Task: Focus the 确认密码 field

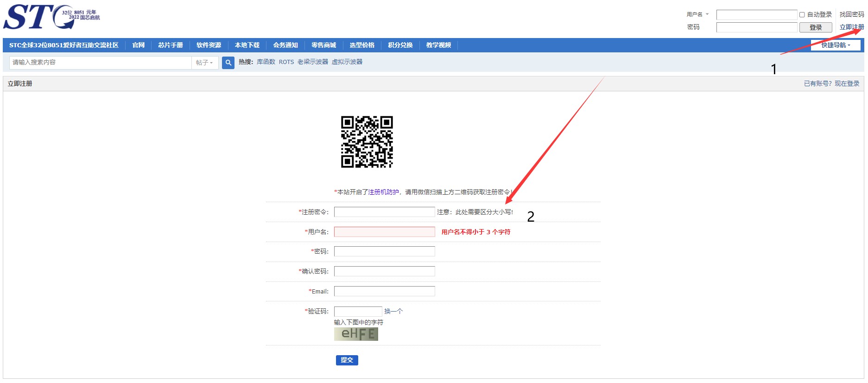Action: pyautogui.click(x=385, y=271)
